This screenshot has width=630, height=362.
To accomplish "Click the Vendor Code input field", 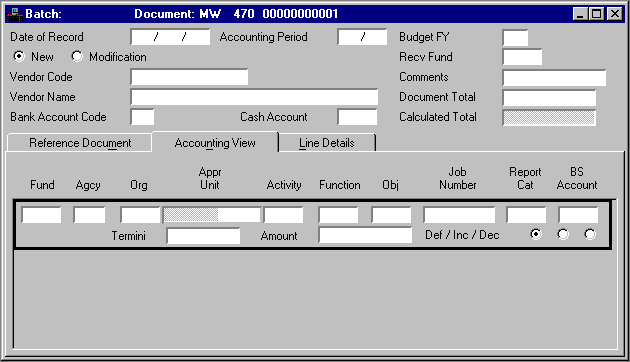I will click(189, 77).
